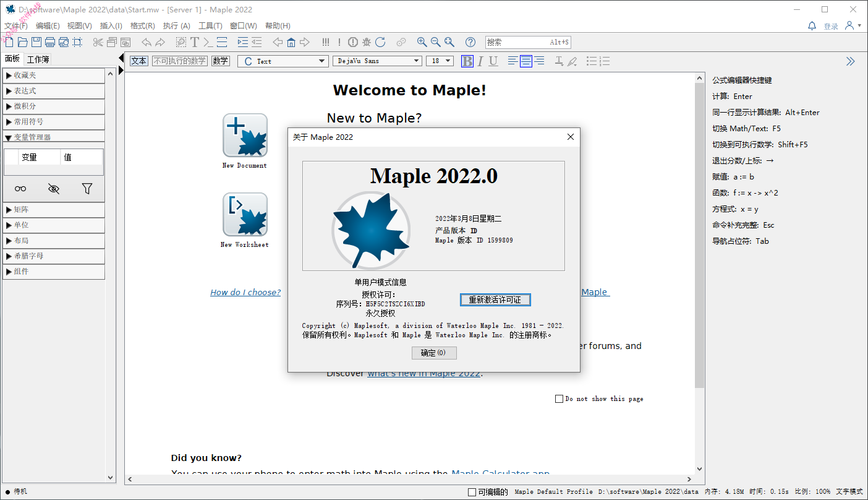Image resolution: width=868 pixels, height=500 pixels.
Task: Redo action with right curved arrow
Action: click(x=160, y=42)
